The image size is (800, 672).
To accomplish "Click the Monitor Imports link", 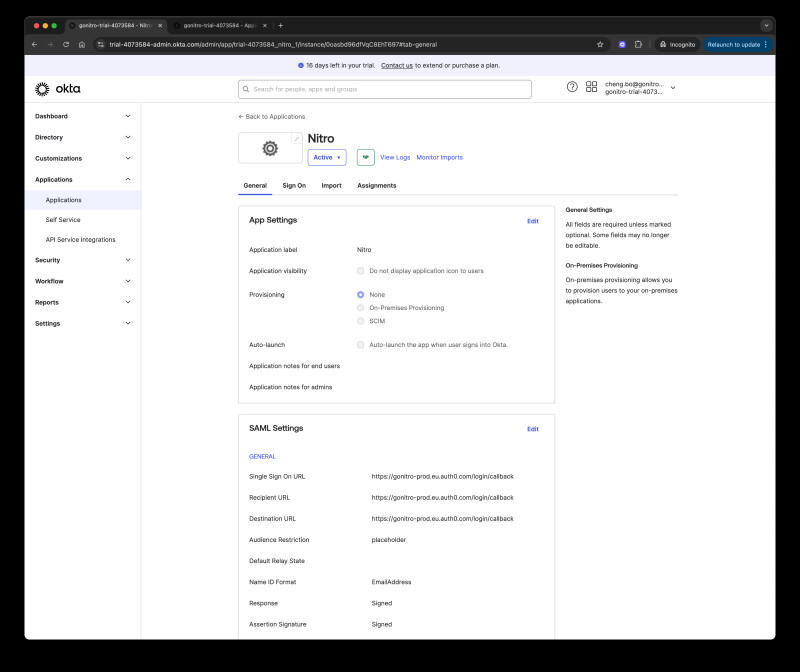I will (x=439, y=157).
